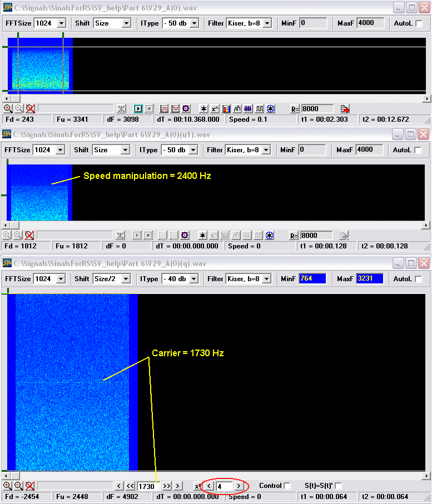The height and width of the screenshot is (504, 432).
Task: Click the round compass icon in top toolbar
Action: click(271, 109)
